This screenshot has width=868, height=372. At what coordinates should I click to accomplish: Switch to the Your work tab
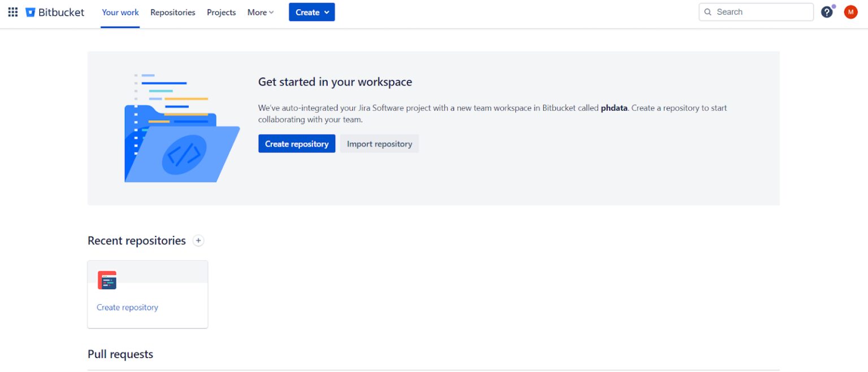(120, 12)
